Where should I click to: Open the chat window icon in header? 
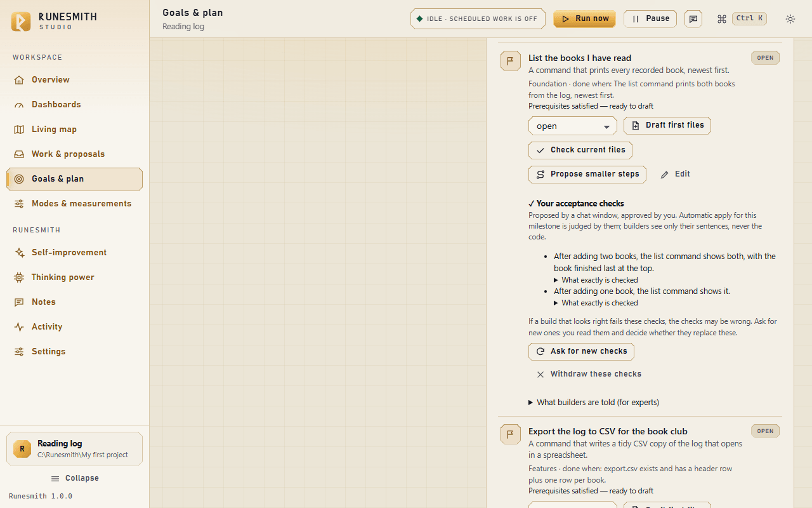coord(693,19)
